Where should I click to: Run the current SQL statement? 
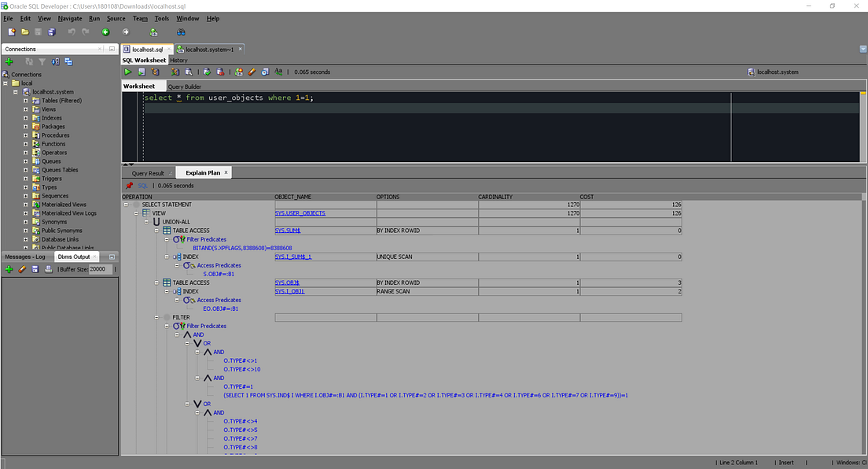(x=127, y=72)
